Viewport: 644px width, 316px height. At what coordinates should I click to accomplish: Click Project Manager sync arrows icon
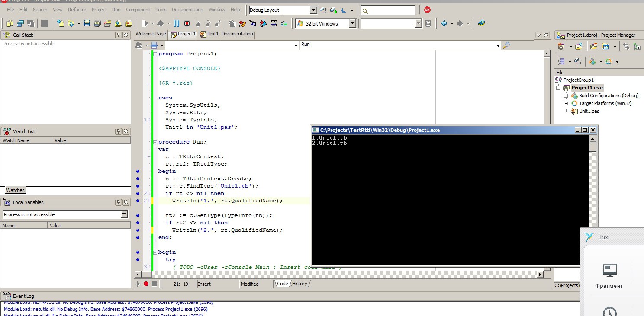(626, 46)
